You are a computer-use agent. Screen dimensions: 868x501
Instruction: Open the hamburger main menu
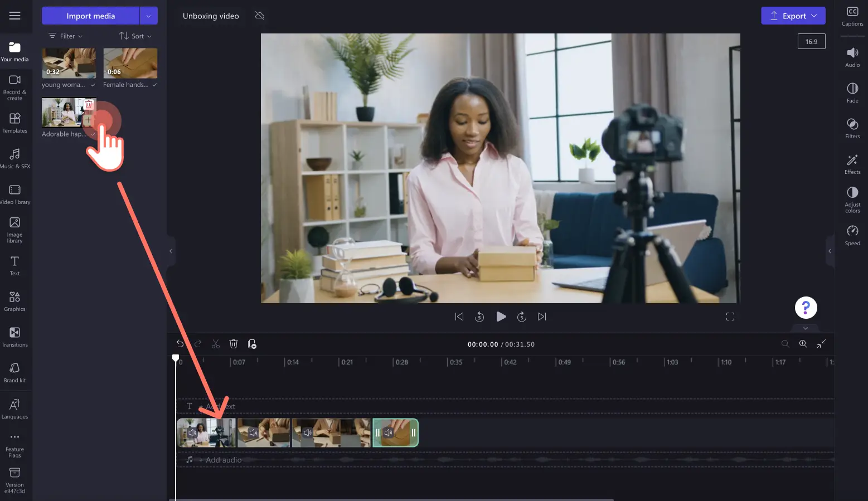14,16
